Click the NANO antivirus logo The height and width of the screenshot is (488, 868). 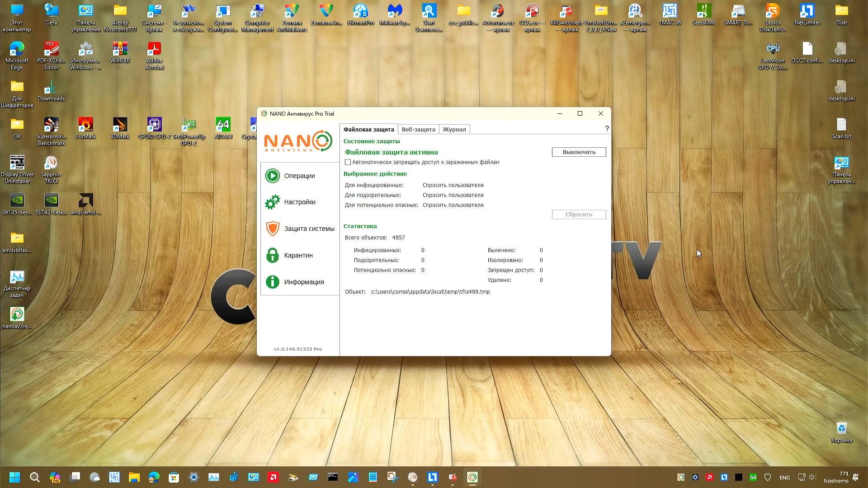pos(298,141)
